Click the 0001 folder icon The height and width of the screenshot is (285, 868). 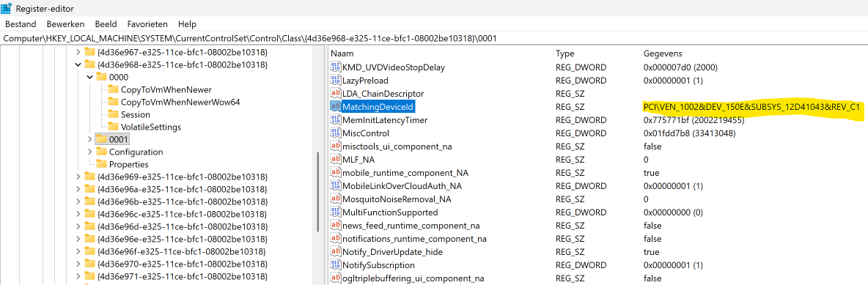tap(101, 139)
